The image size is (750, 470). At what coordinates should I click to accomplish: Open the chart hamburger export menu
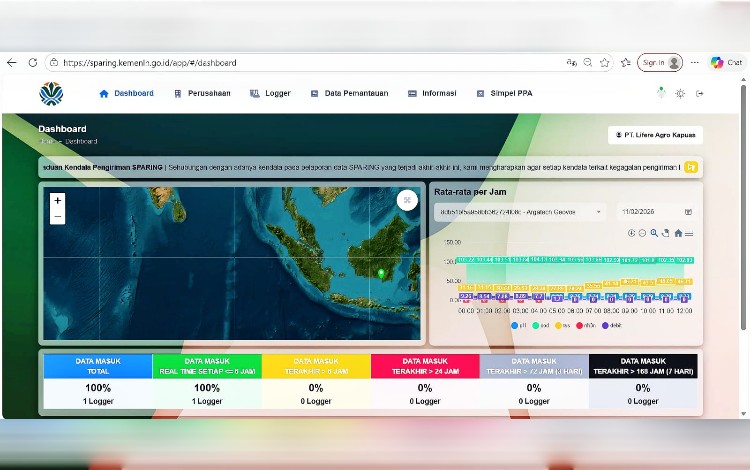point(689,233)
